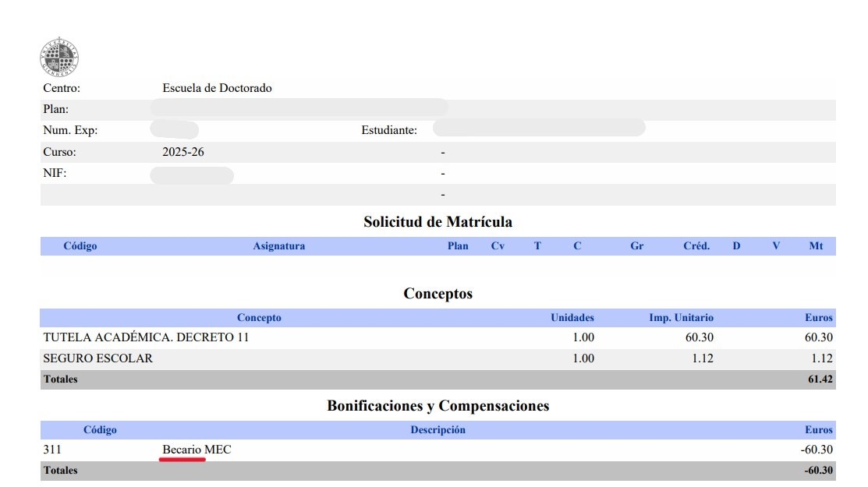Select the "Escuela de Doctorado" centre text

pos(211,88)
